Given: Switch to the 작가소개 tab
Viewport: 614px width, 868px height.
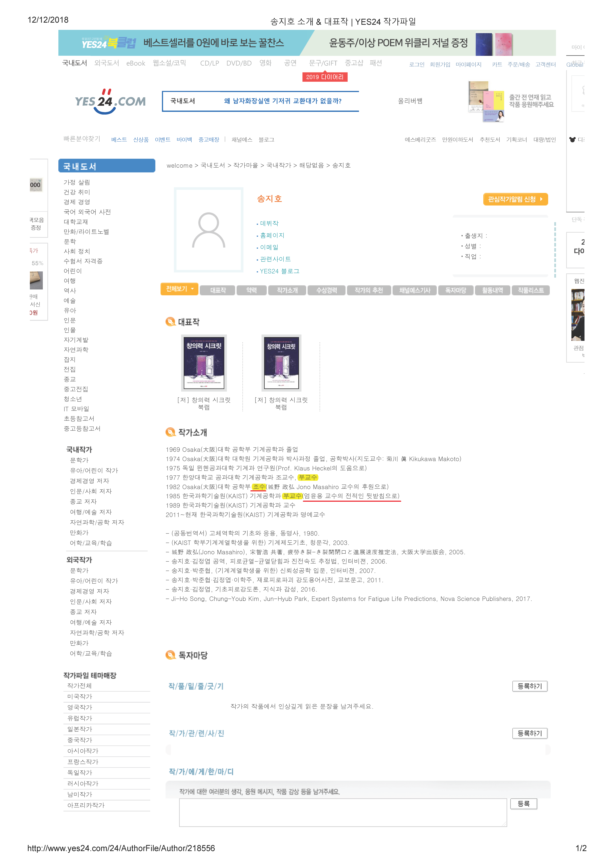Looking at the screenshot, I should point(287,290).
